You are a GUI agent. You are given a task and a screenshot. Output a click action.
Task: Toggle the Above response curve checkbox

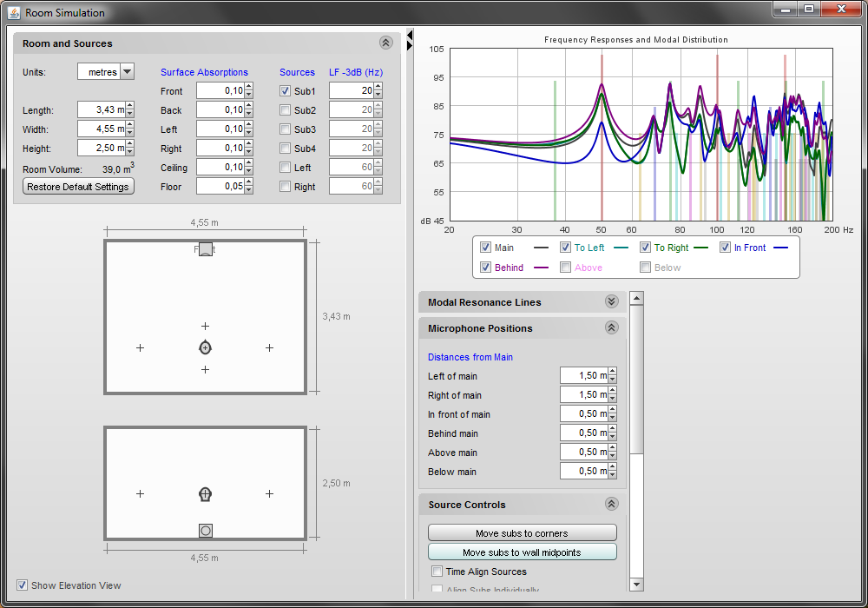565,268
